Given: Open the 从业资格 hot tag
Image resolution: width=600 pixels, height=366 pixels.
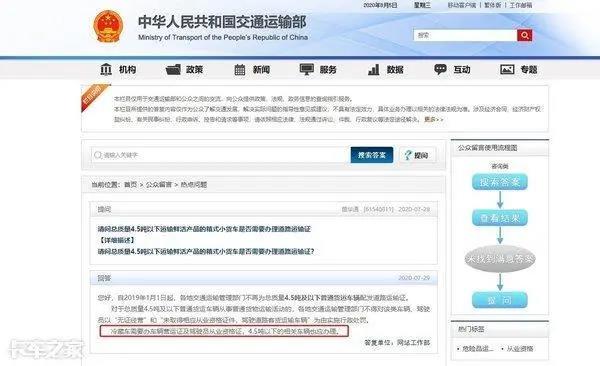Looking at the screenshot, I should coord(520,349).
